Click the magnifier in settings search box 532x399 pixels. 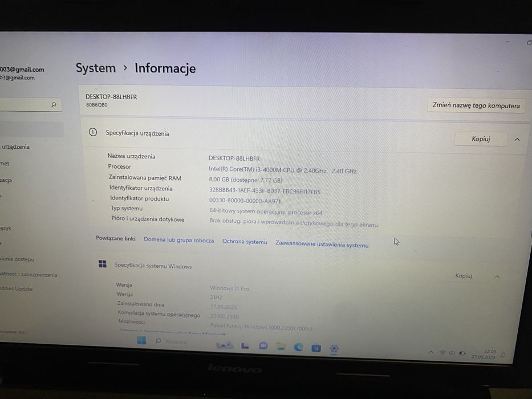54,104
